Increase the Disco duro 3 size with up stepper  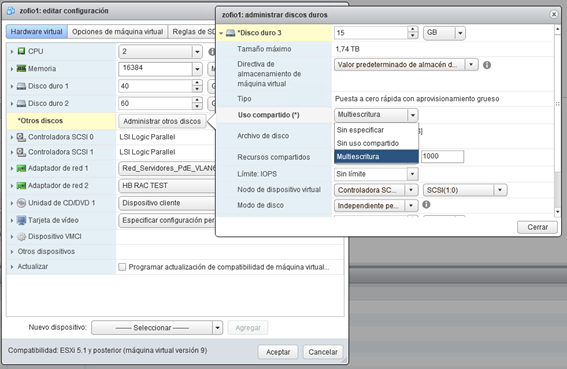tap(413, 30)
